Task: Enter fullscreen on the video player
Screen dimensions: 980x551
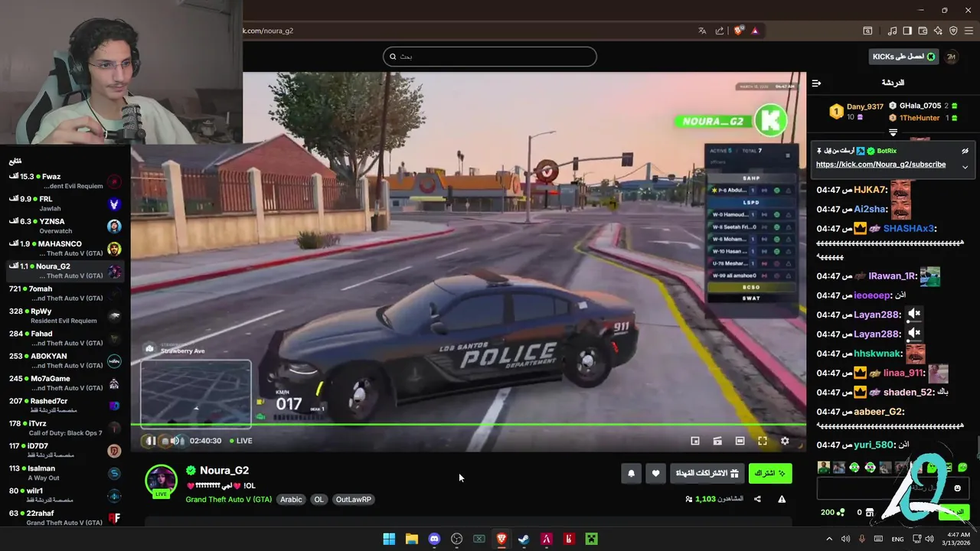Action: [763, 441]
